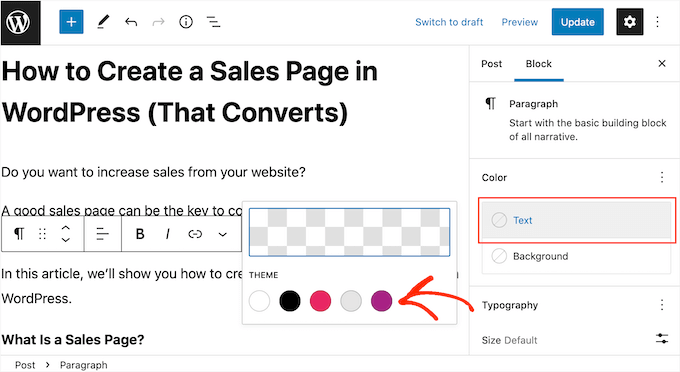Open the Text color option

(576, 220)
